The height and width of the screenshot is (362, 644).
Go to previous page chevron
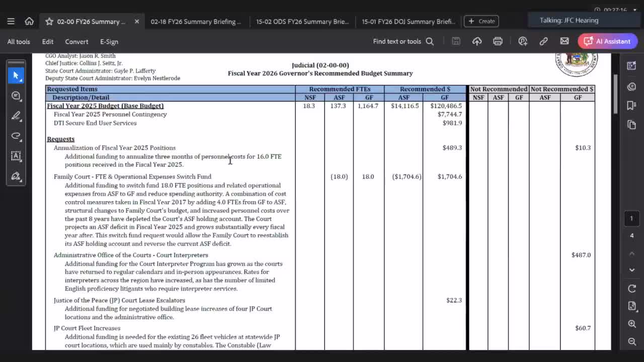632,253
